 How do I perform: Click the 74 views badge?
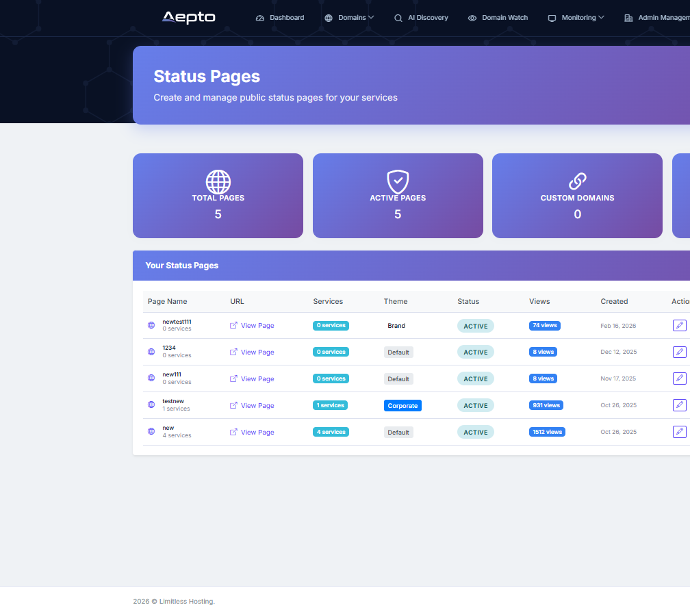tap(545, 326)
